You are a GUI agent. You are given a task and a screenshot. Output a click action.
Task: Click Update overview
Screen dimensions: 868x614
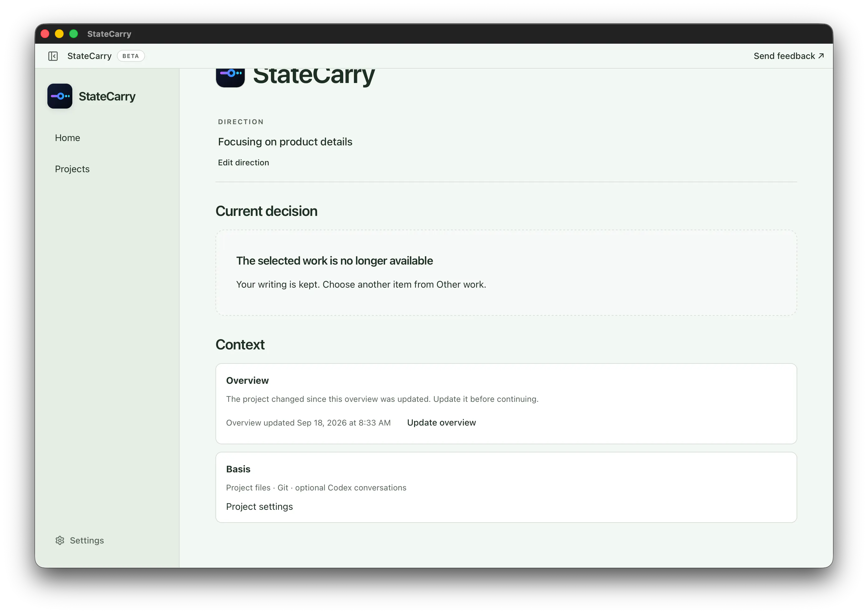coord(441,422)
